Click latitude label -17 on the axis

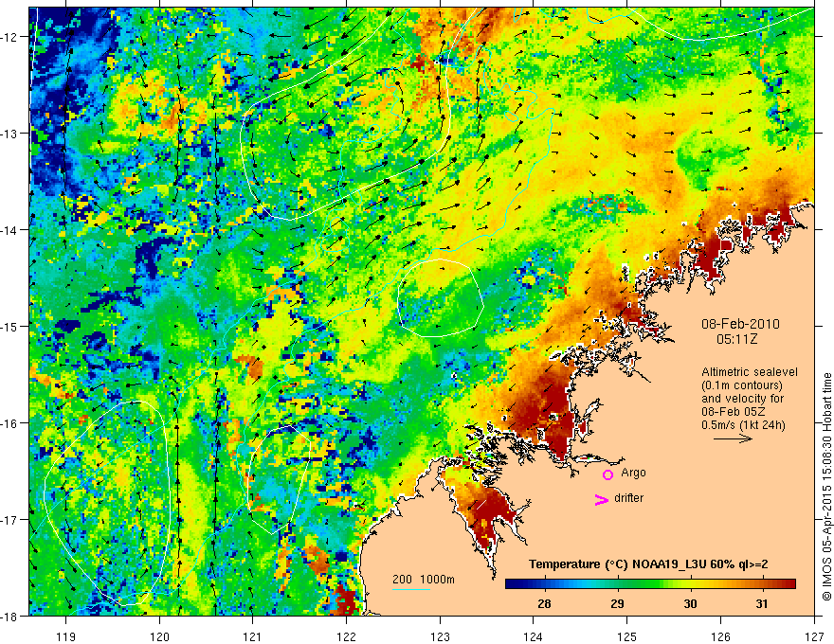tap(9, 520)
